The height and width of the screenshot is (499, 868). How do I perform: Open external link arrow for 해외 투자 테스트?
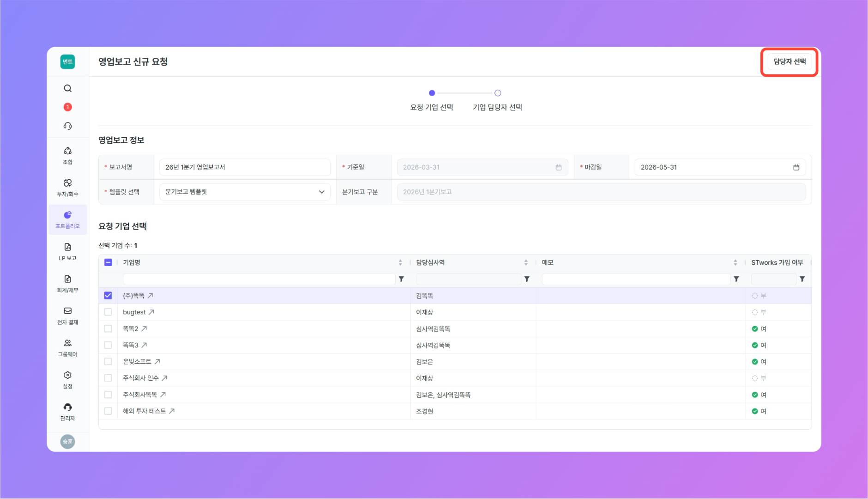pos(172,411)
